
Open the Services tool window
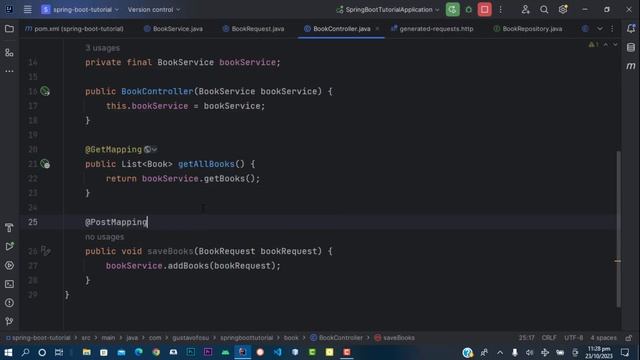pos(9,265)
